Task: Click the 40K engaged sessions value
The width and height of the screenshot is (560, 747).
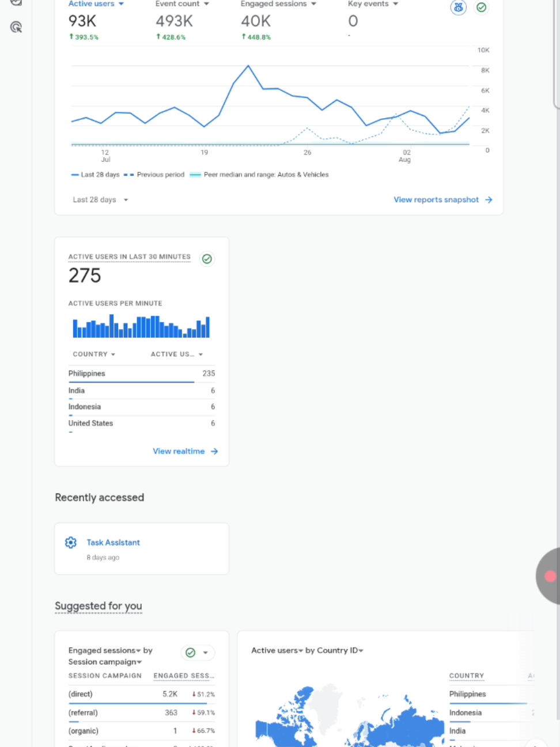Action: pos(256,21)
